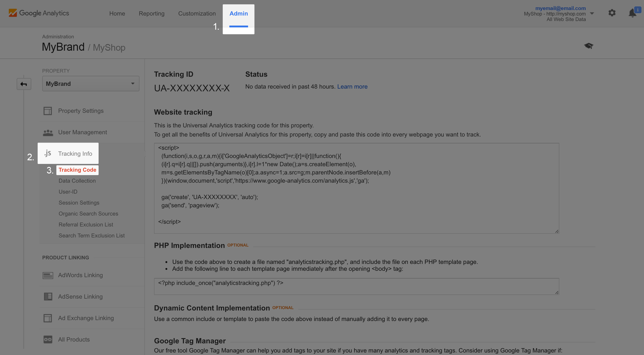This screenshot has height=355, width=644.
Task: Open User-ID settings
Action: (x=68, y=192)
